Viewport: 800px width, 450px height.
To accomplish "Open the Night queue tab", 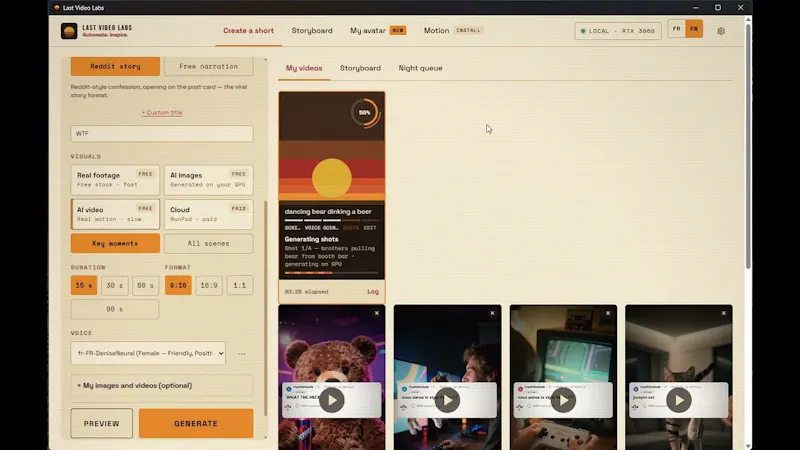I will (420, 68).
